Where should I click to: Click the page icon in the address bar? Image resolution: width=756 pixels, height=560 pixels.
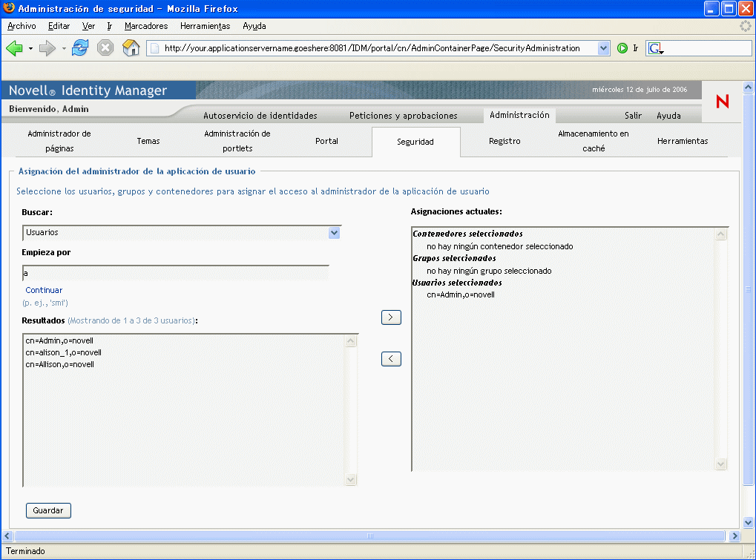155,48
